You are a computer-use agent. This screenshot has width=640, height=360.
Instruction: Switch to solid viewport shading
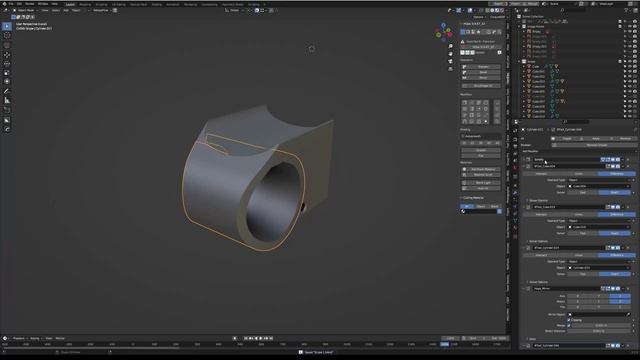(492, 10)
